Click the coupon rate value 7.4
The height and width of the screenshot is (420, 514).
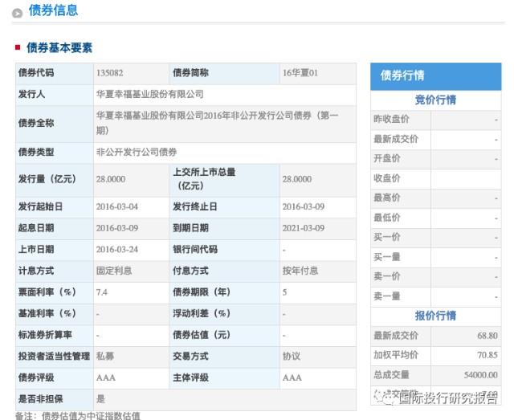pos(102,292)
